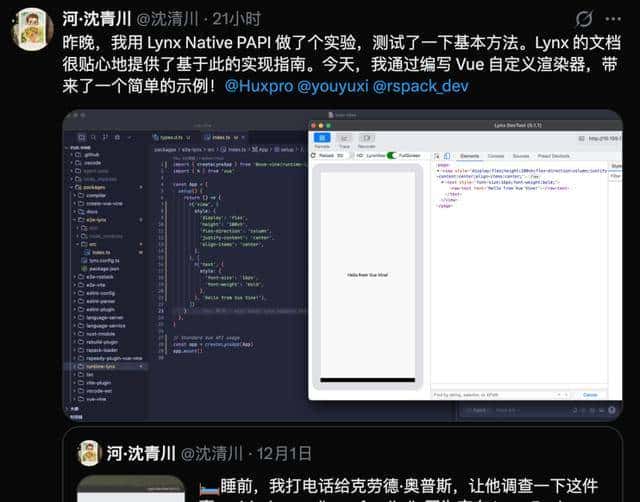Open the three-dot more options menu
Viewport: 640px width, 502px height.
coord(613,19)
